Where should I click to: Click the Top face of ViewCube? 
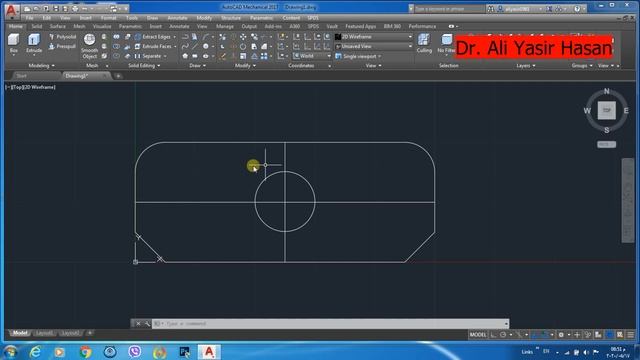(607, 111)
